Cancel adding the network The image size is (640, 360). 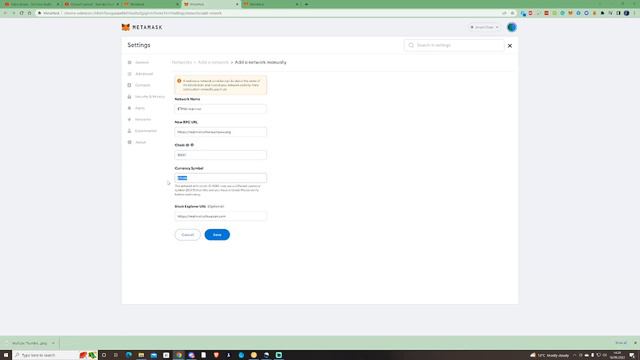pos(187,235)
